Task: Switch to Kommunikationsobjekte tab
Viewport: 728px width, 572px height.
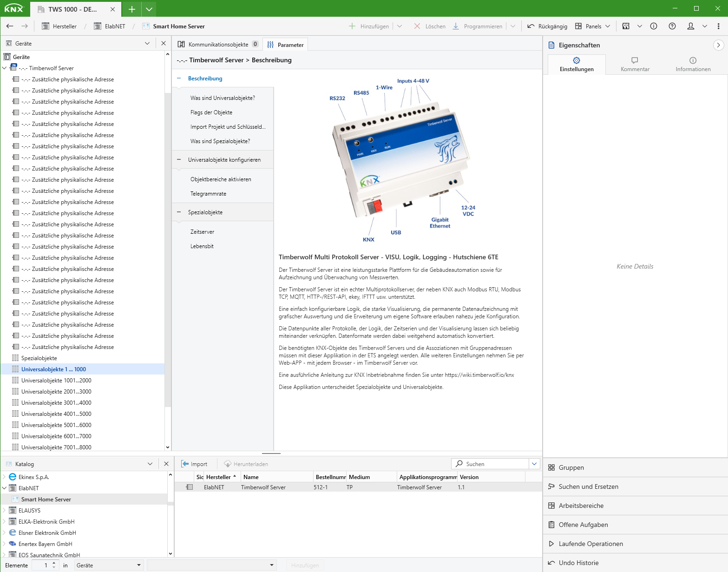Action: click(218, 44)
